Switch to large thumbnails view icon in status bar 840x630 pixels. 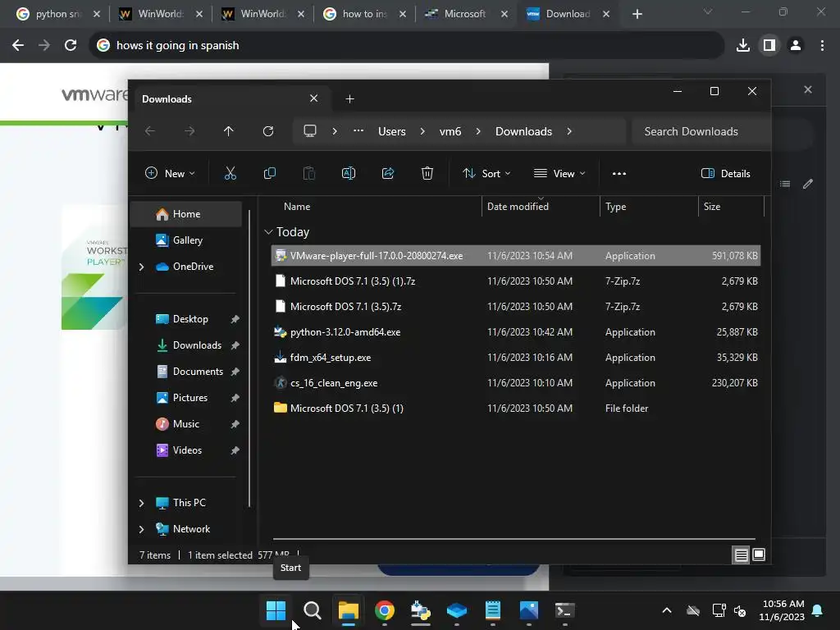(x=759, y=555)
